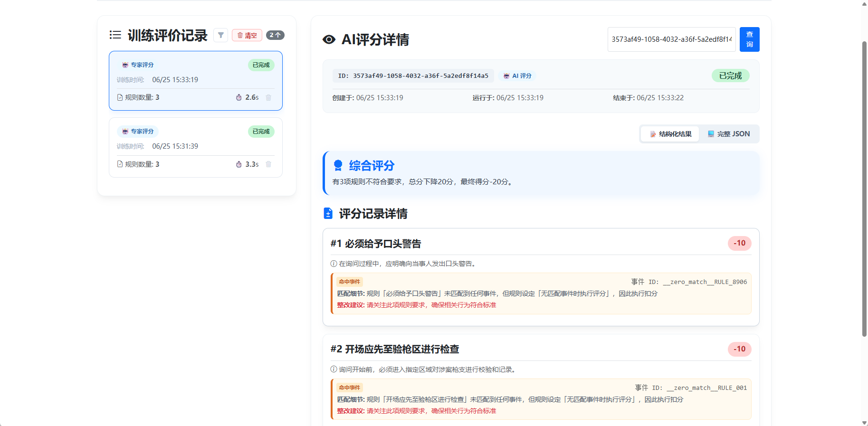Select the second 专家评分 record at 15:31:39

(196, 147)
